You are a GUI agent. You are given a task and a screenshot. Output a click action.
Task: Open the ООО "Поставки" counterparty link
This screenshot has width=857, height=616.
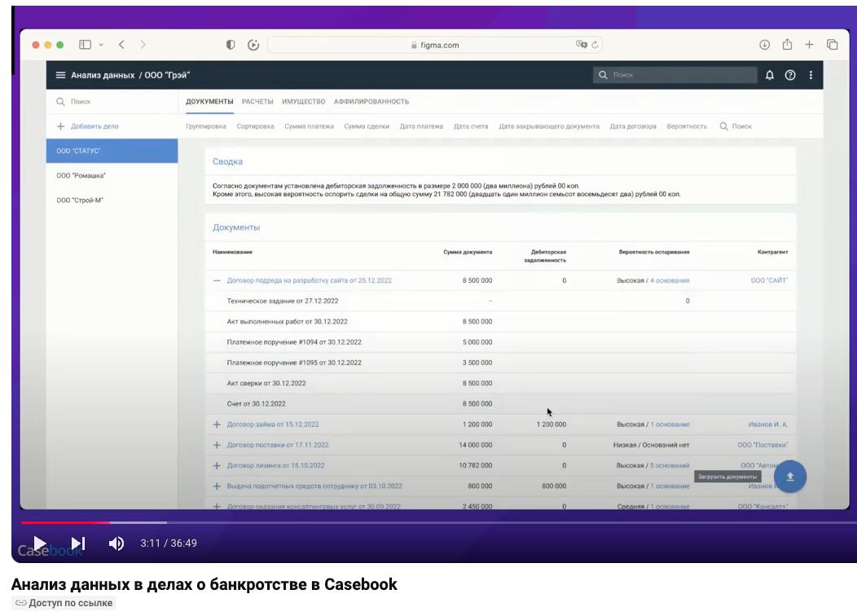[x=763, y=445]
